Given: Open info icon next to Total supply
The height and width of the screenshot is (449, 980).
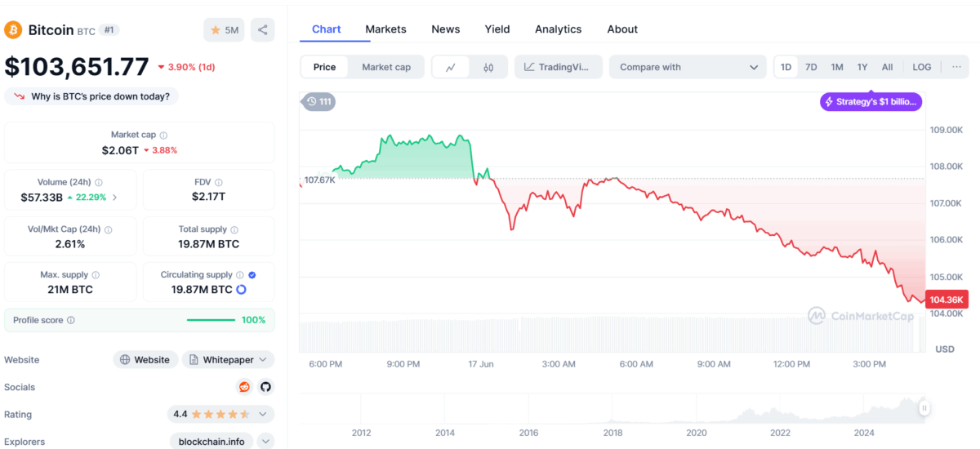Looking at the screenshot, I should click(234, 230).
